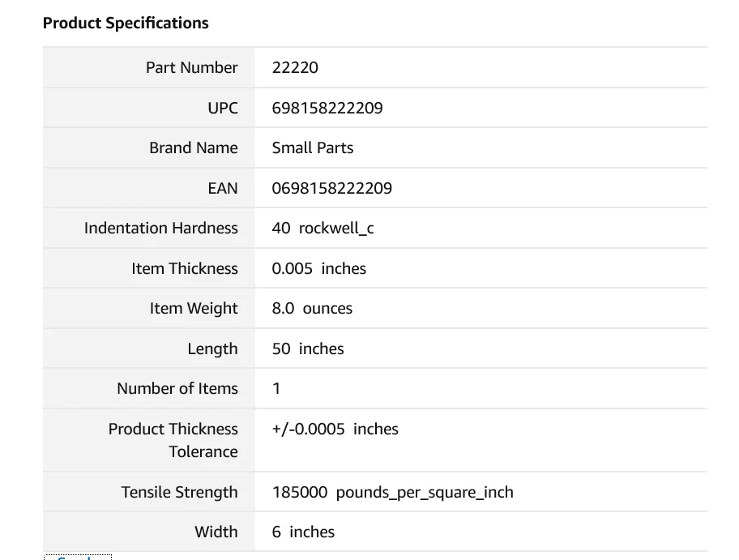Screen dimensions: 739x560
Task: Click the Part Number value 22220
Action: [295, 68]
